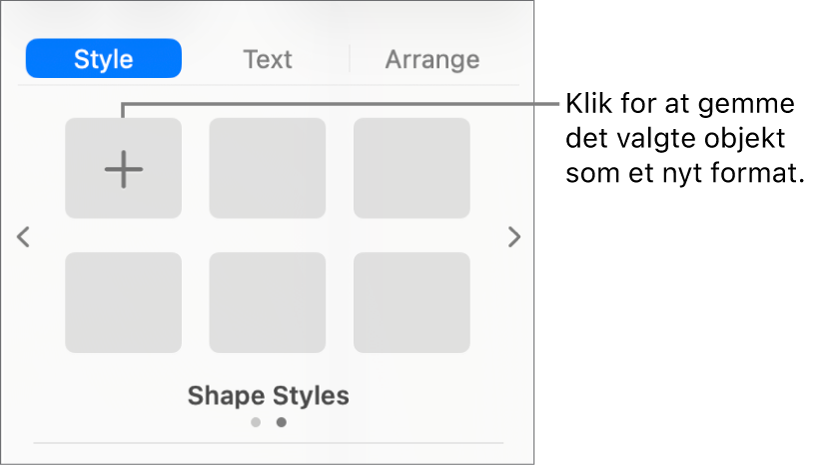814x465 pixels.
Task: Switch to the Style tab
Action: (104, 59)
